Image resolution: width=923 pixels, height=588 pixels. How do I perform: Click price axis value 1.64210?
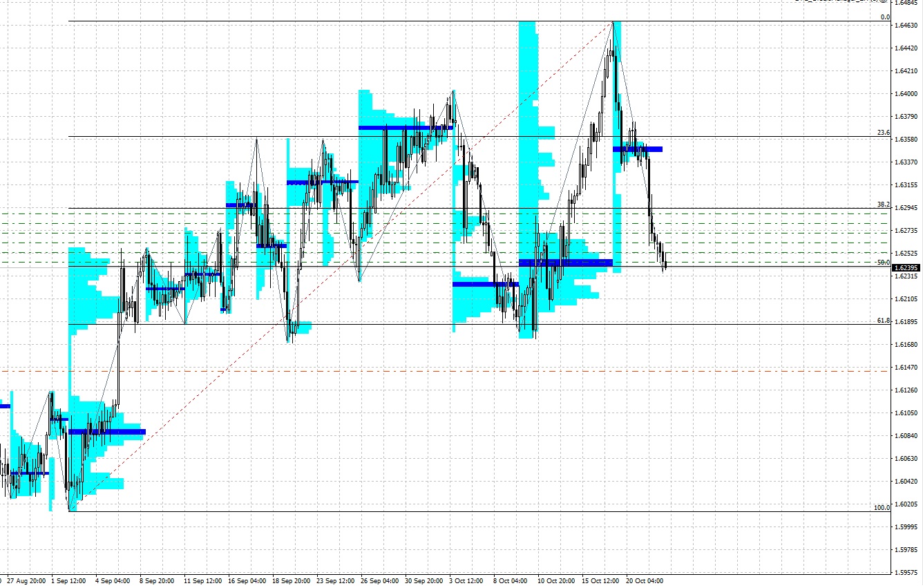pos(906,71)
